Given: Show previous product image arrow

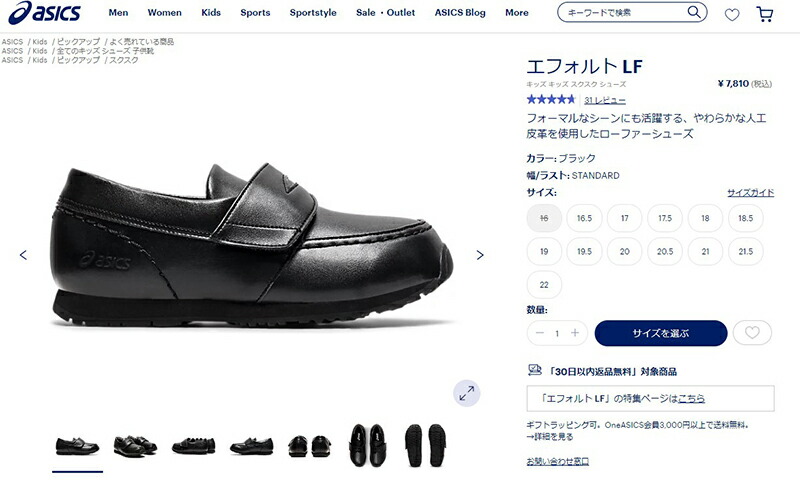Looking at the screenshot, I should 23,255.
